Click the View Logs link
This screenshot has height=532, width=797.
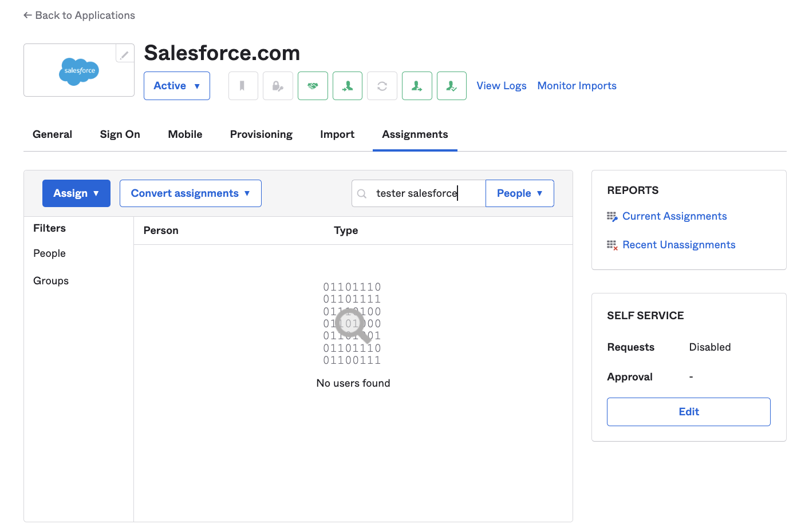coord(501,86)
